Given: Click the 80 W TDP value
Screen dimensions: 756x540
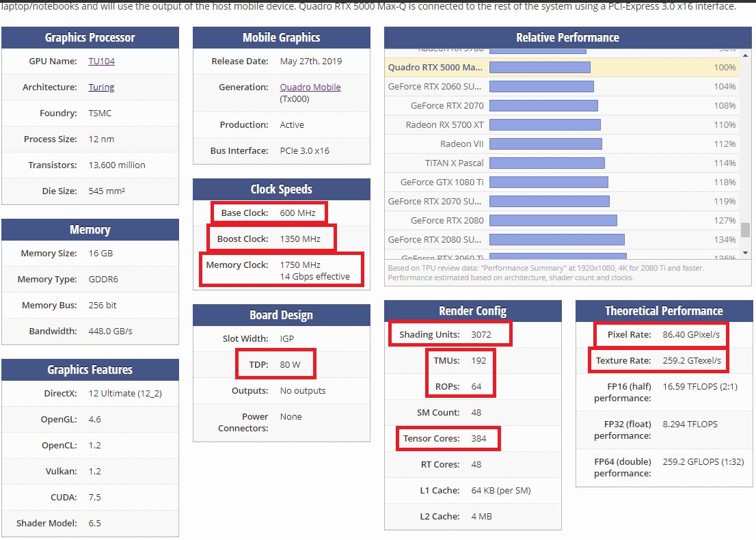Looking at the screenshot, I should click(x=290, y=365).
